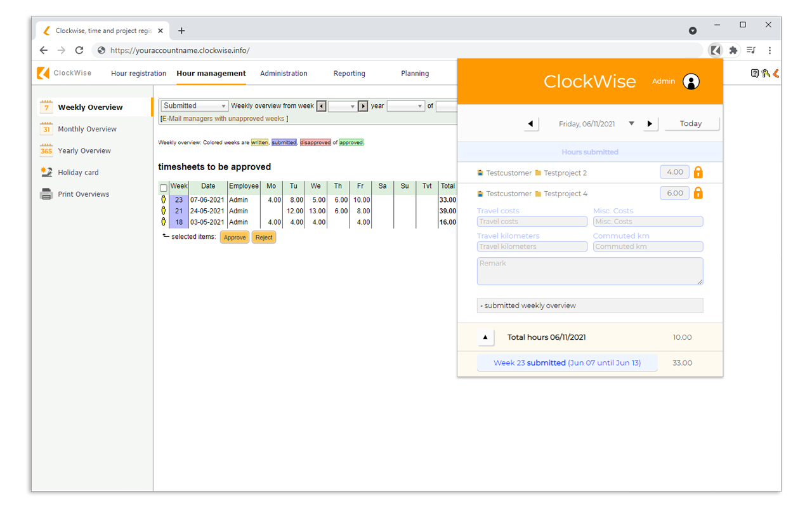Image resolution: width=812 pixels, height=508 pixels.
Task: Open the Print Overviews printer icon
Action: click(x=46, y=193)
